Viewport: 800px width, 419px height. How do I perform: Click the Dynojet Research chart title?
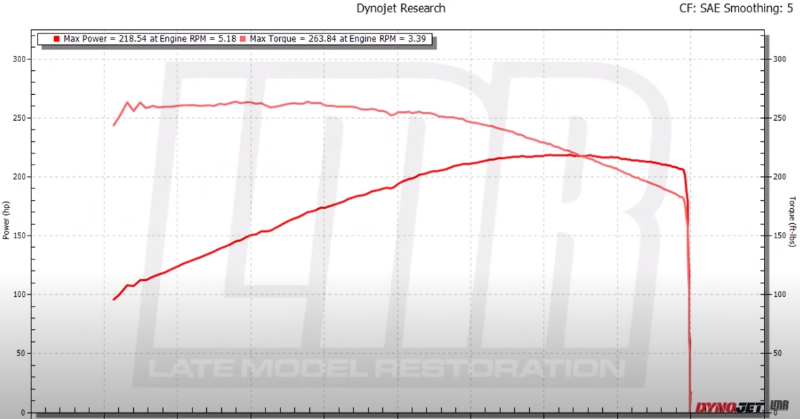401,8
